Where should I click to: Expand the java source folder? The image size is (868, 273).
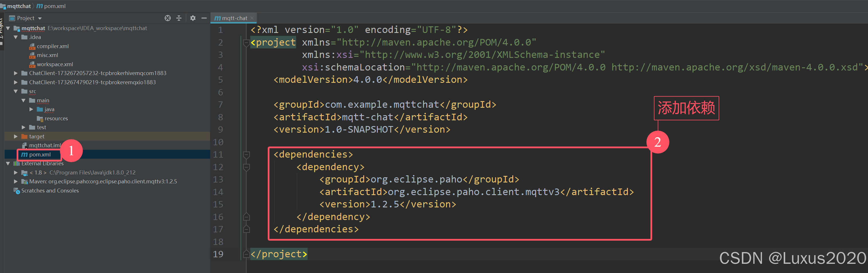[31, 109]
